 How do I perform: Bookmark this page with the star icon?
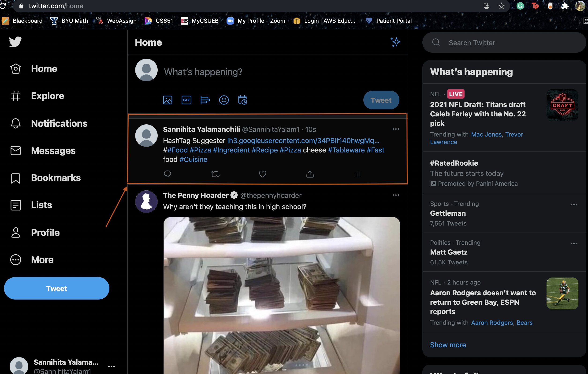[501, 6]
